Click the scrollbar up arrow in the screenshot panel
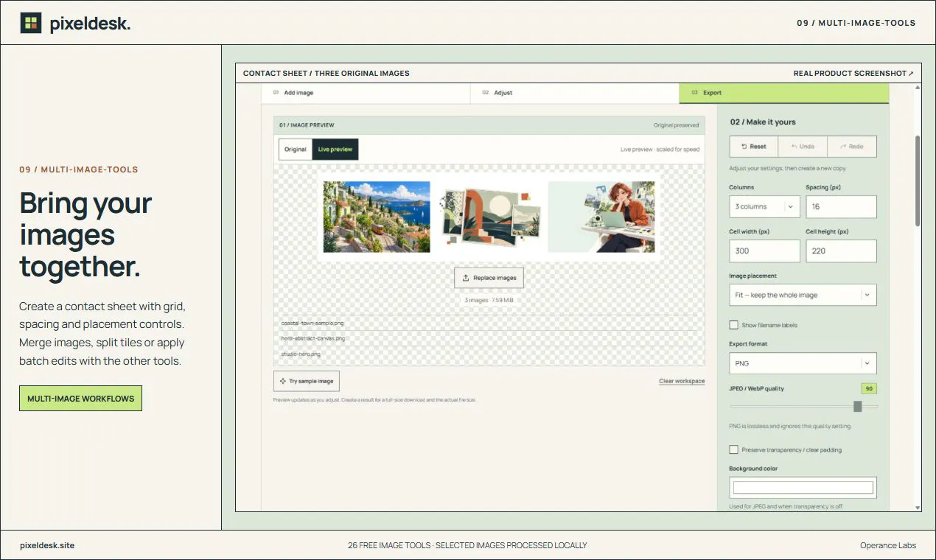 (x=918, y=88)
